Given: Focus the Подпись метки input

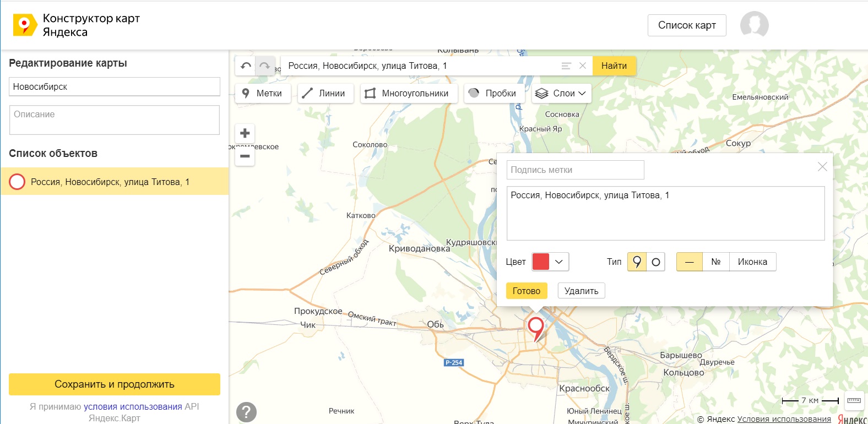Looking at the screenshot, I should (575, 170).
